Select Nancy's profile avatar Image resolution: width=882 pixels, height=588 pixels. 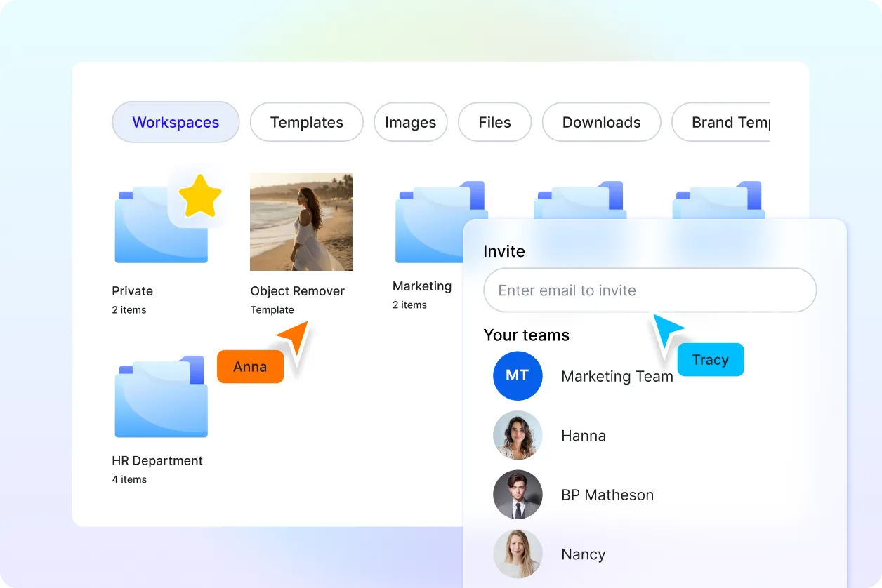pos(518,554)
